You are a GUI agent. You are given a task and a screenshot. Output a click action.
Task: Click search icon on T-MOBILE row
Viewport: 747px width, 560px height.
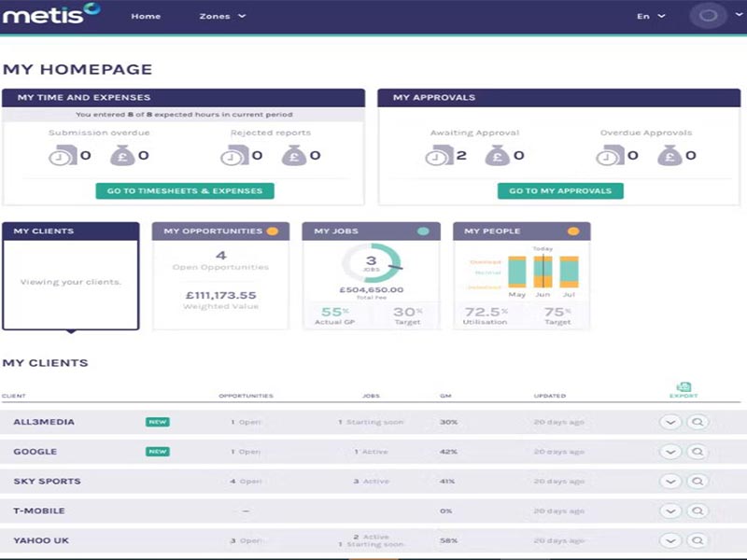point(698,511)
